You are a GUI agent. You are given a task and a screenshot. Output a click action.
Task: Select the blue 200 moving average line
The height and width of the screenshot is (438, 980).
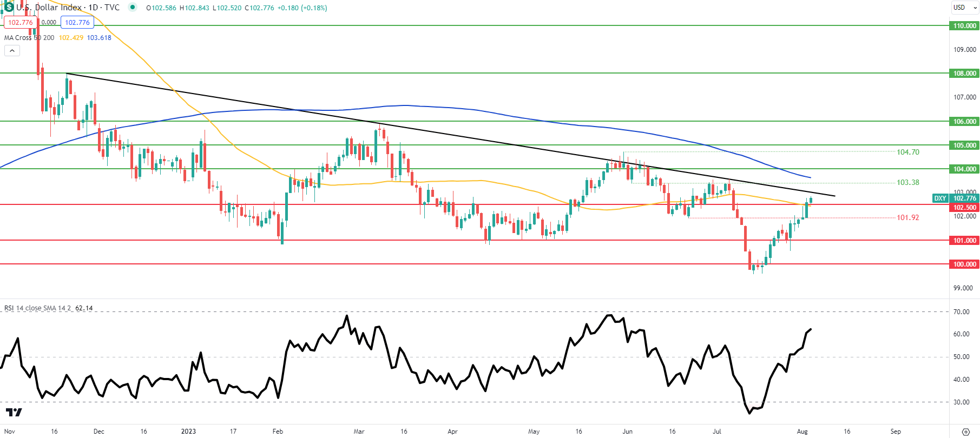click(406, 105)
